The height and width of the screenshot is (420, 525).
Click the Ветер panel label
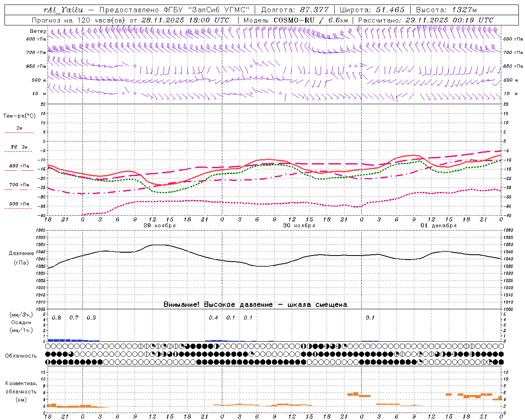38,31
